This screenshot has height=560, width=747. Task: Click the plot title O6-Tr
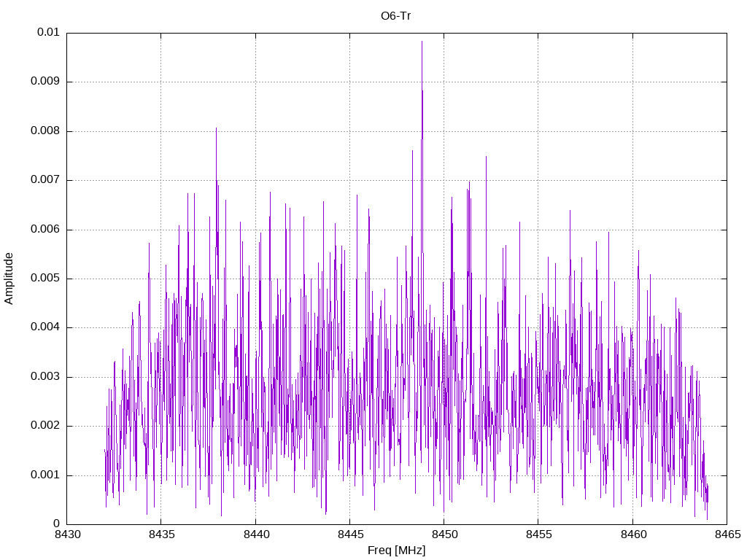click(395, 16)
